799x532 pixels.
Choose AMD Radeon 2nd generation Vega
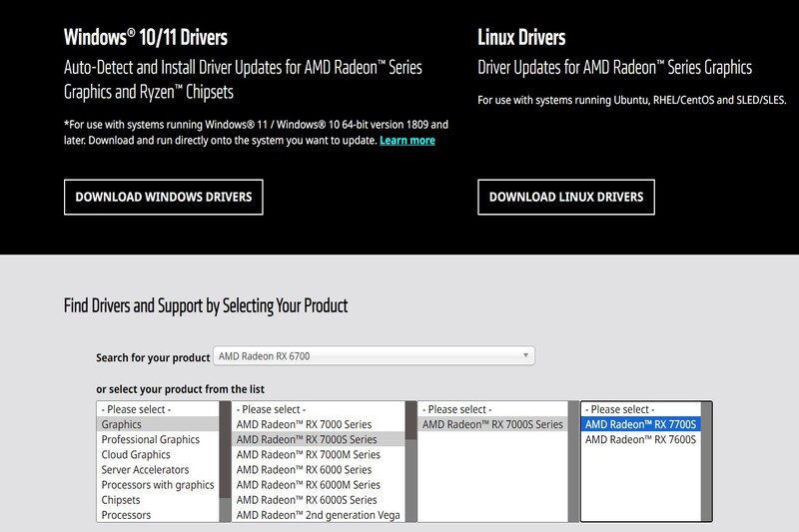click(318, 515)
